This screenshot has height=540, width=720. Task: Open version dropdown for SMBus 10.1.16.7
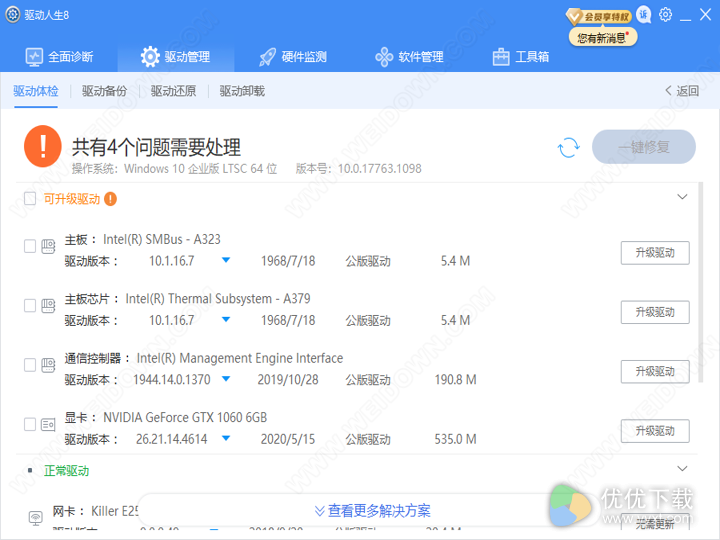[x=225, y=260]
